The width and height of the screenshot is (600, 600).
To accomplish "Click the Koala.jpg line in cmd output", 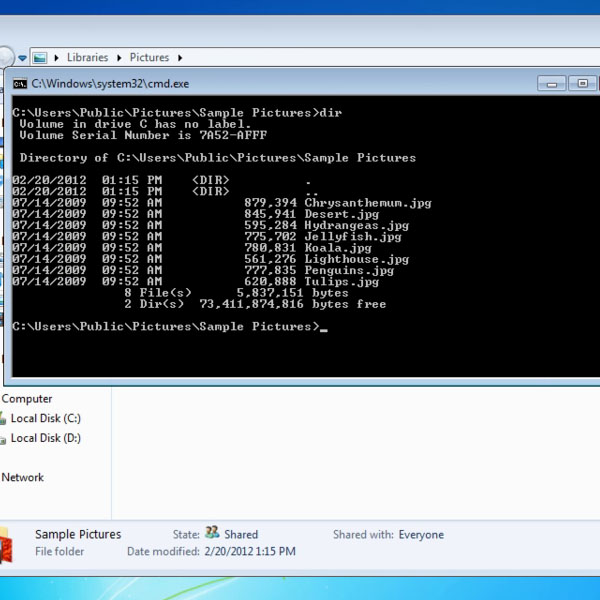I will [192, 248].
